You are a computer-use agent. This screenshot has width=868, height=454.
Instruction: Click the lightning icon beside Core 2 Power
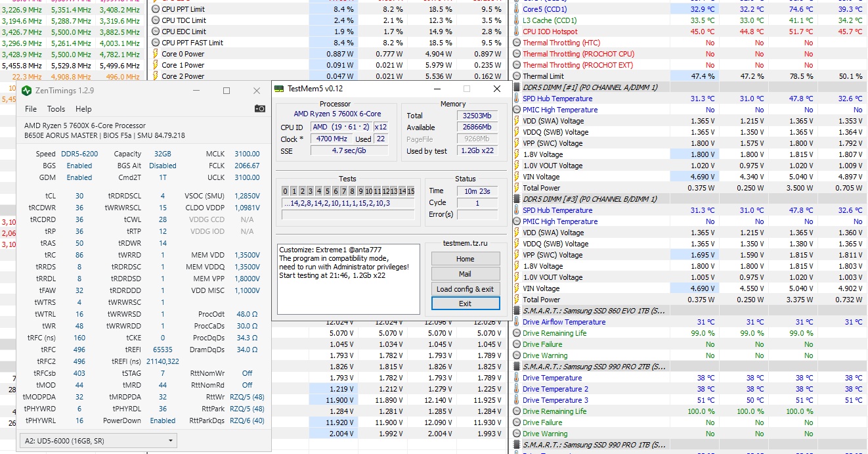[x=155, y=76]
